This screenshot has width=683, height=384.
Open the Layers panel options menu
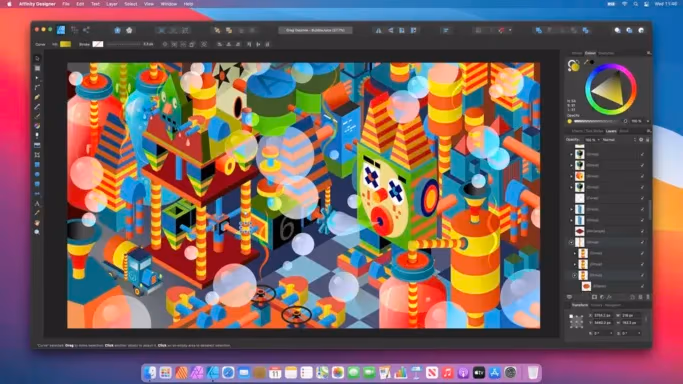[x=648, y=131]
